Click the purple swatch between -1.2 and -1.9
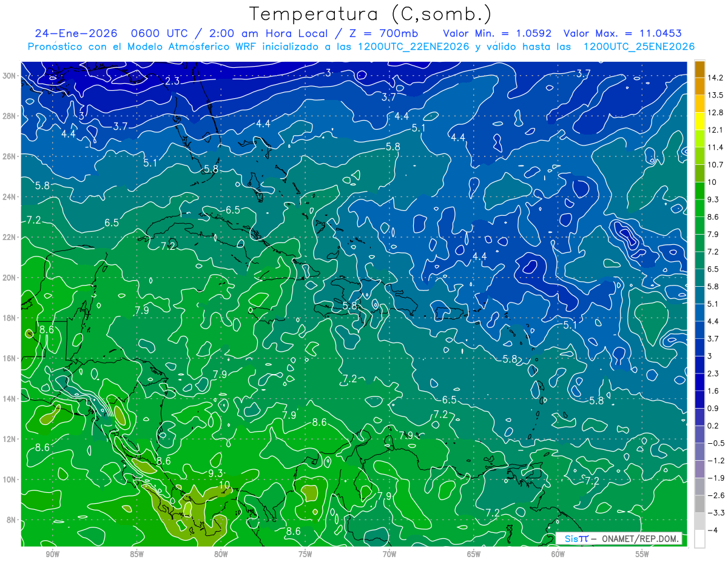Screen dimensions: 728x562 point(699,469)
